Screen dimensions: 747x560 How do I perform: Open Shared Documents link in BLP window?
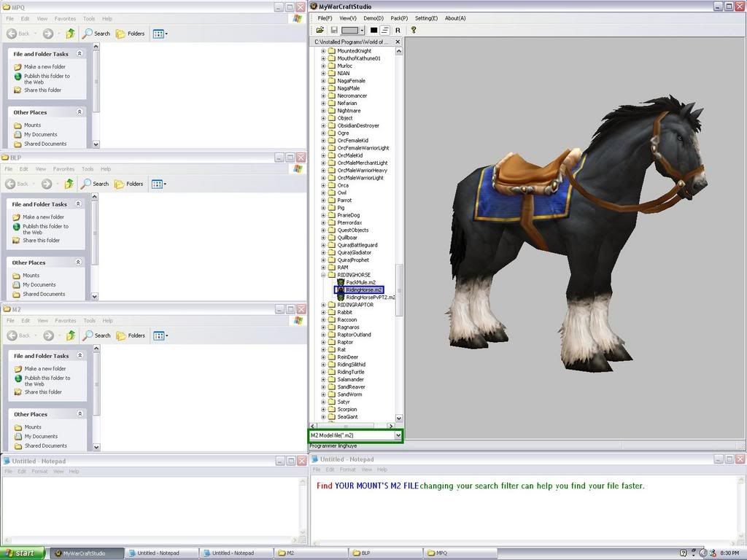pos(44,295)
